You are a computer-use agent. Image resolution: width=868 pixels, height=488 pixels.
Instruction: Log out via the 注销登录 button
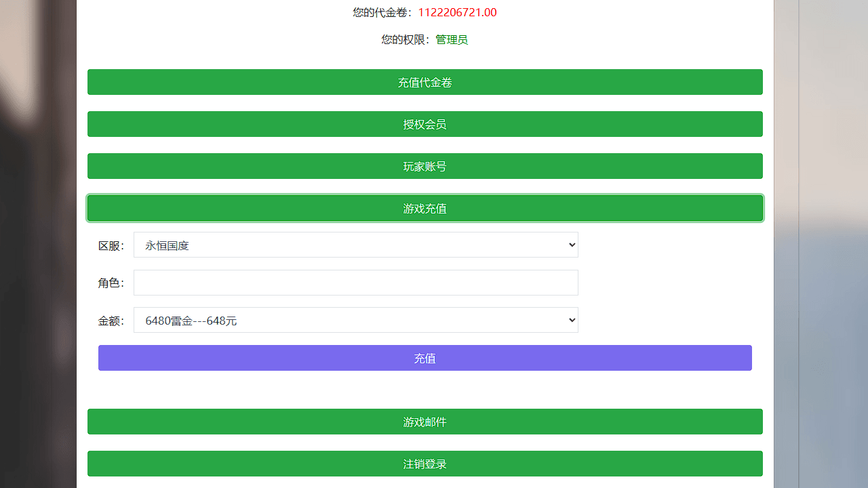point(425,464)
